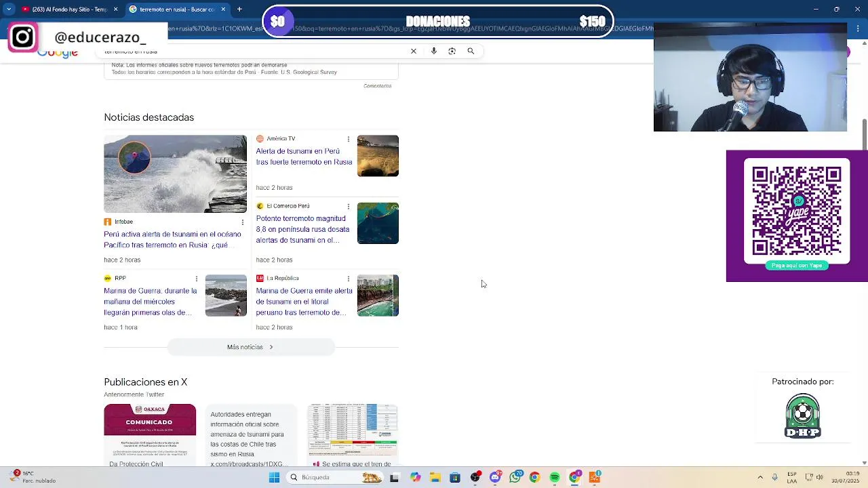Open options menu for the RPP article

(197, 279)
